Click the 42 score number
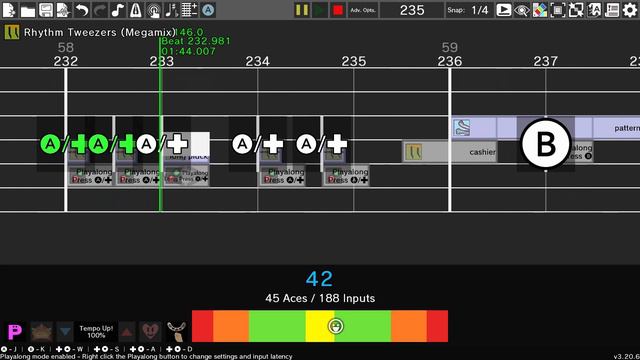Viewport: 640px width, 360px height. point(319,279)
